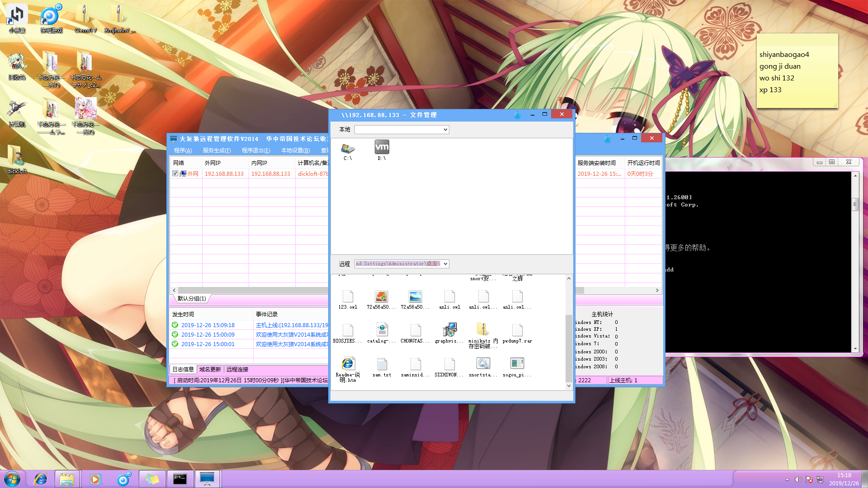Open the 本地设置(B) menu
The image size is (868, 488).
(x=295, y=150)
